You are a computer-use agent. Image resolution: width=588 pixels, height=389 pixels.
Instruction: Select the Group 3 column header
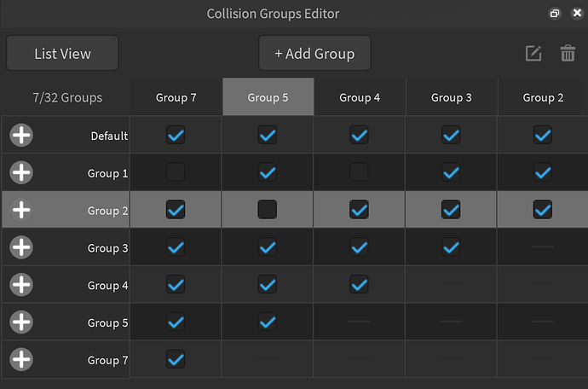pyautogui.click(x=452, y=97)
